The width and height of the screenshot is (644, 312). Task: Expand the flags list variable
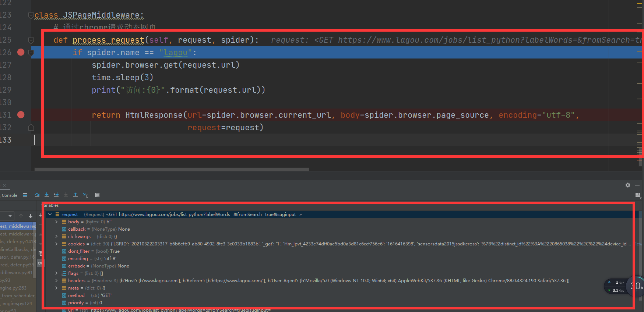(x=56, y=273)
